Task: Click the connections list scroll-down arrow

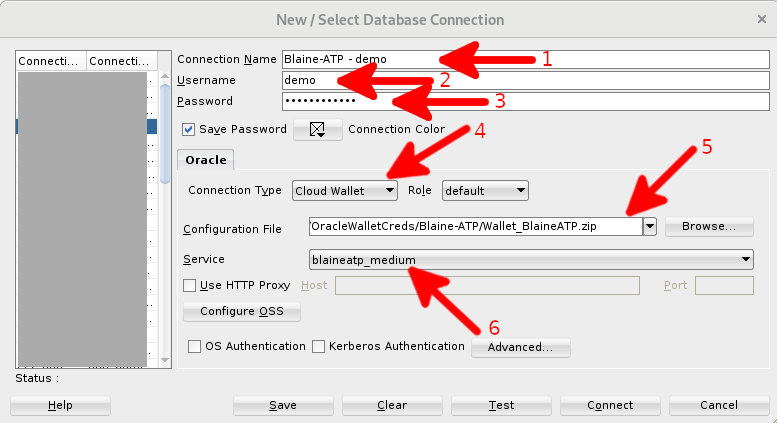Action: tap(165, 360)
